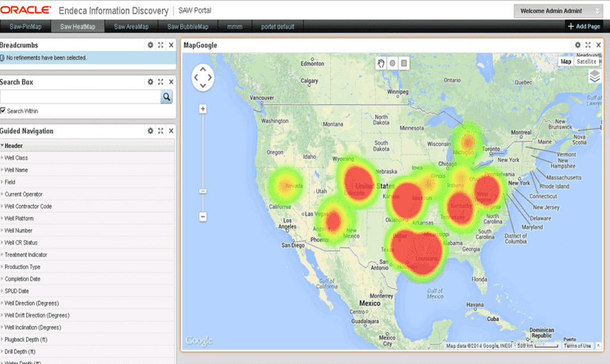
Task: Click the search text input field
Action: 80,97
